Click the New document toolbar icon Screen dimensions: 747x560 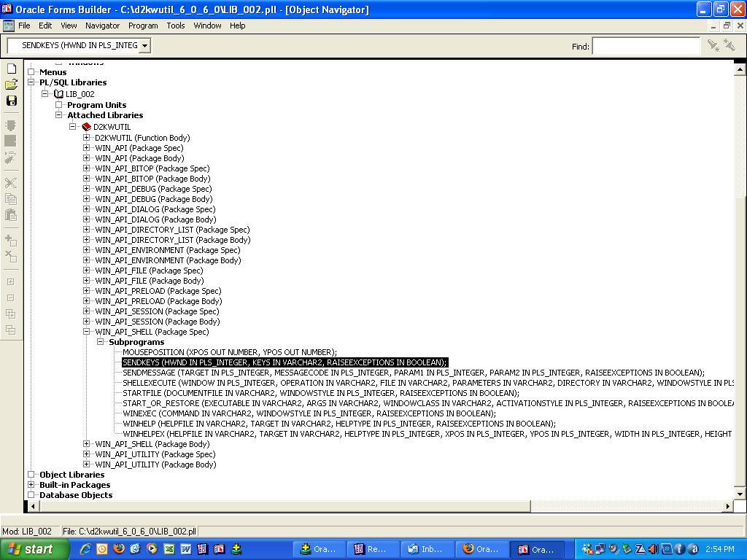click(11, 69)
